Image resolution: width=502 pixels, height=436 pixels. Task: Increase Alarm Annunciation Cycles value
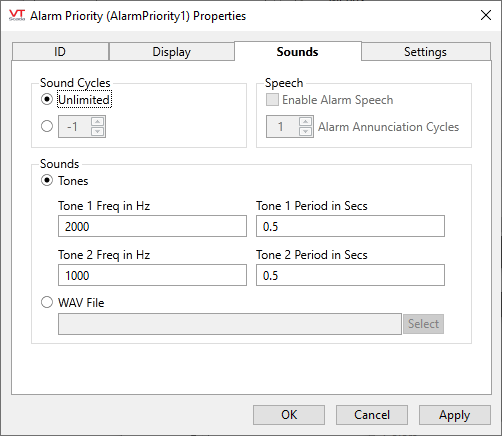[x=305, y=122]
